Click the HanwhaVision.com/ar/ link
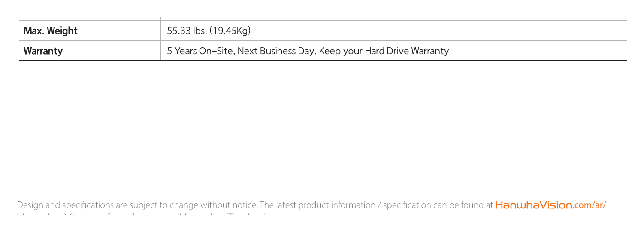644x232 pixels. [x=550, y=205]
